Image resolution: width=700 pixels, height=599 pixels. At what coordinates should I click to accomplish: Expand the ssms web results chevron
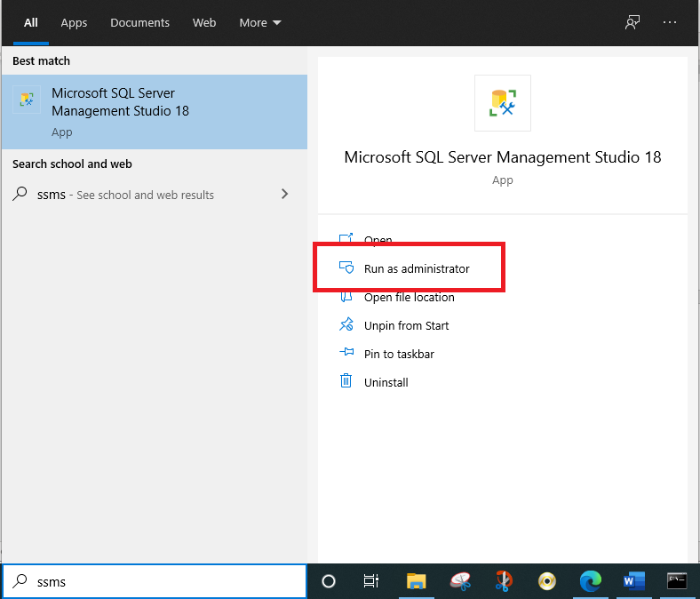(284, 194)
